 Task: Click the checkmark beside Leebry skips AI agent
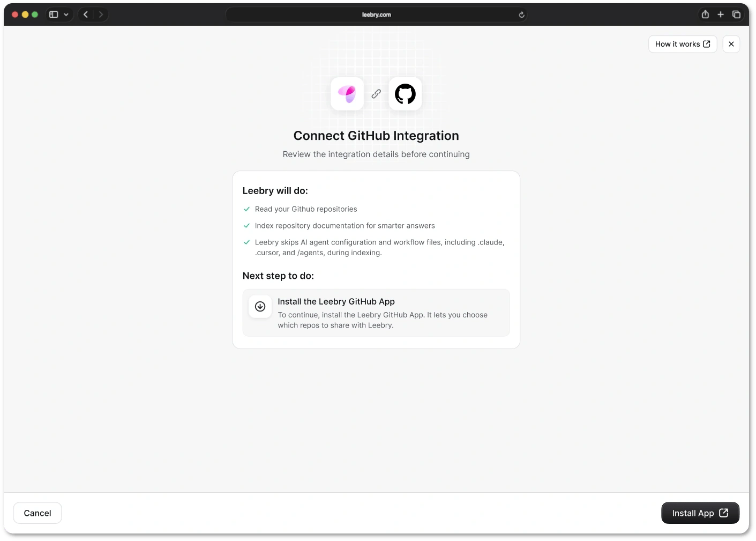coord(247,242)
